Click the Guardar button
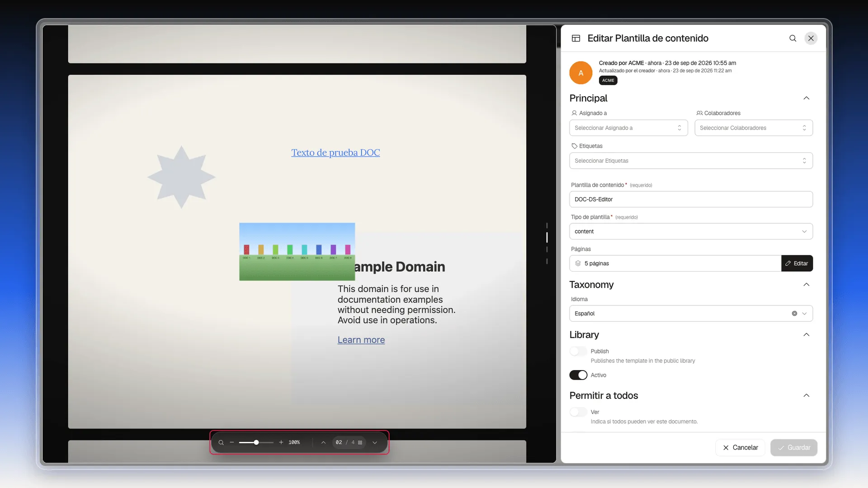 [x=794, y=448]
